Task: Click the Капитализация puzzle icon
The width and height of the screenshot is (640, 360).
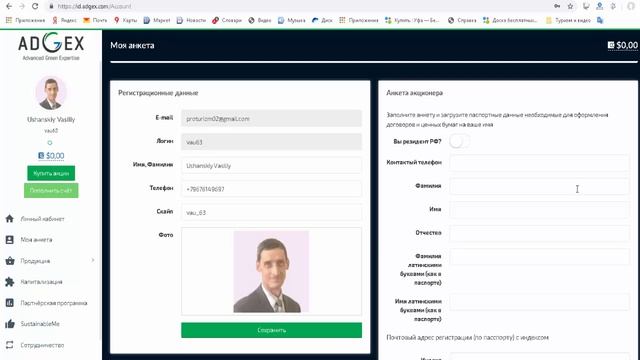Action: pyautogui.click(x=10, y=282)
